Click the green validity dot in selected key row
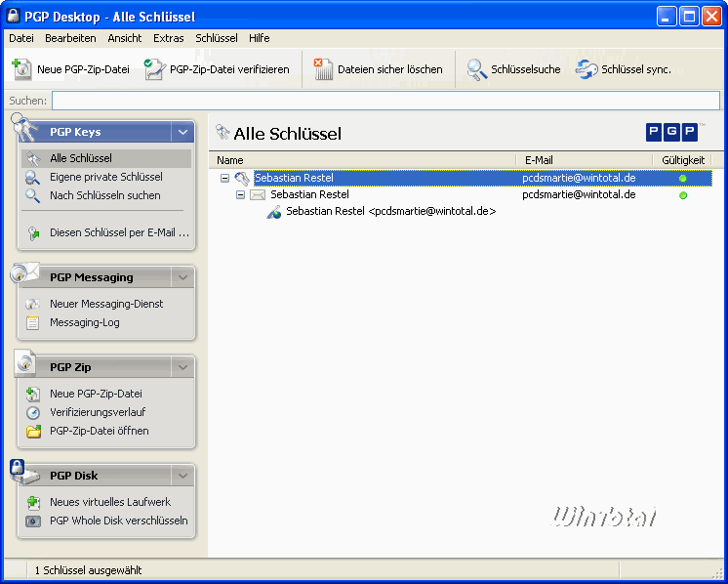 pos(682,179)
